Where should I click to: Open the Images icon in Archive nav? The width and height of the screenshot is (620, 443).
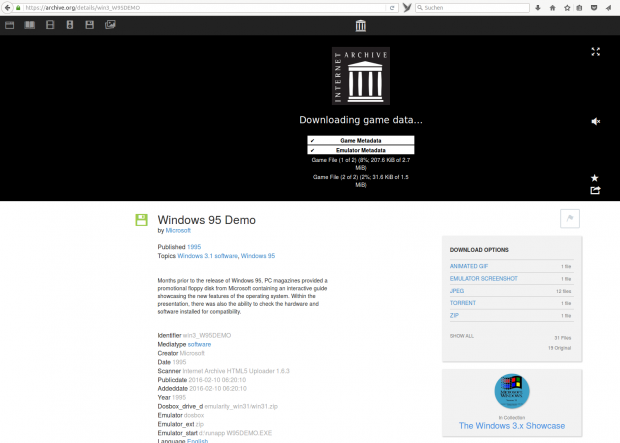[x=110, y=25]
